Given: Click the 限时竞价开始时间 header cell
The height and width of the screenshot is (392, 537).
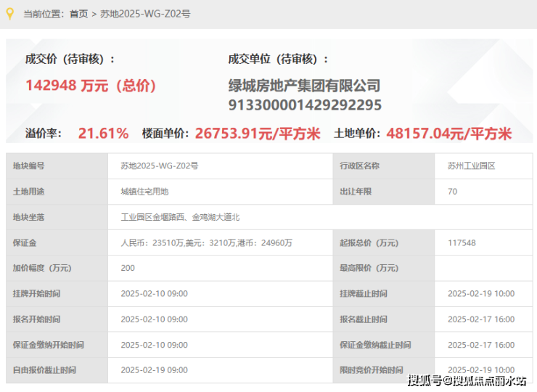Looking at the screenshot, I should coord(384,370).
